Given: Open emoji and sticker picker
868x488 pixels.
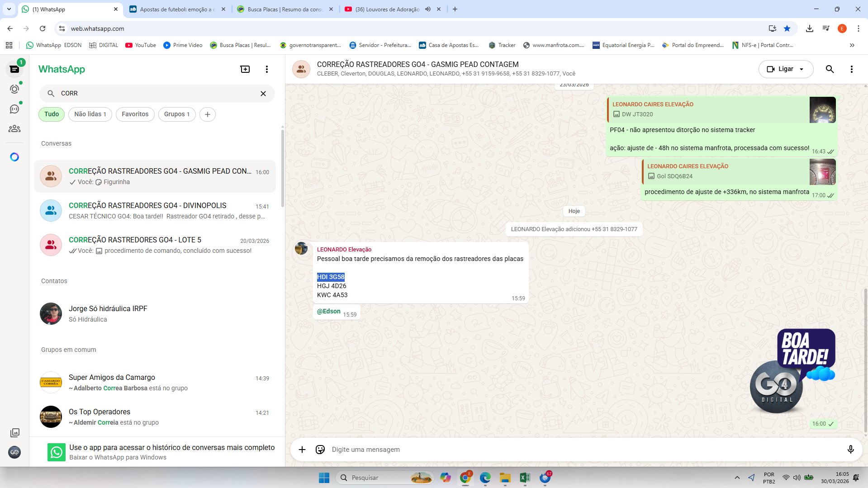Looking at the screenshot, I should (x=320, y=450).
